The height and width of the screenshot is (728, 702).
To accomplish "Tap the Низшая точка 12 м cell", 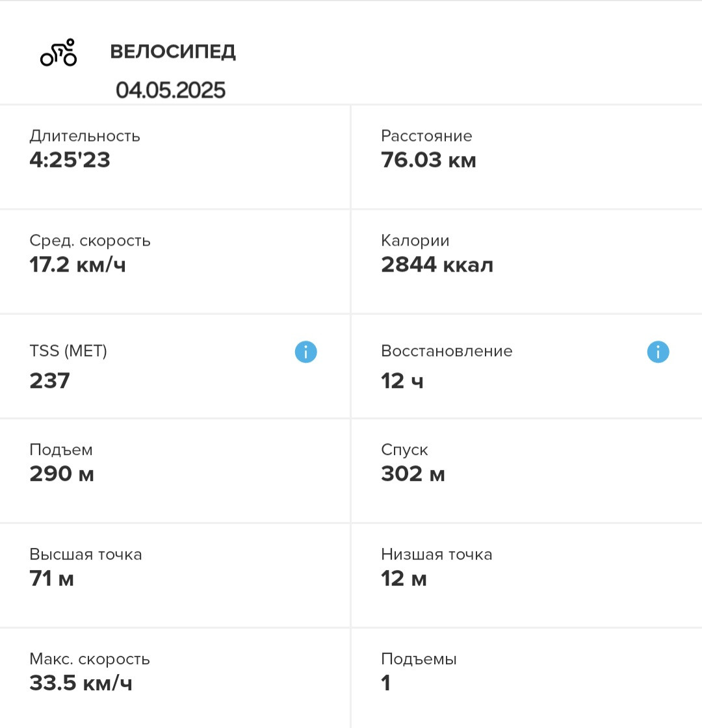I will pos(527,576).
